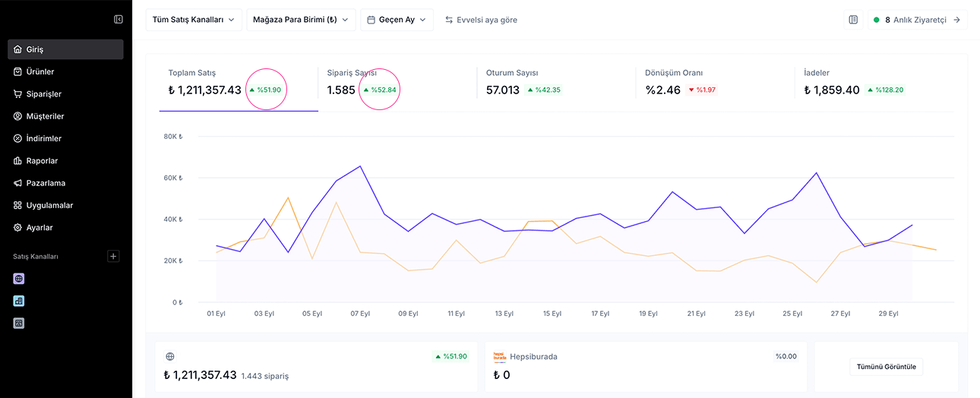Click the Müşteriler person icon
The height and width of the screenshot is (398, 980).
tap(18, 116)
